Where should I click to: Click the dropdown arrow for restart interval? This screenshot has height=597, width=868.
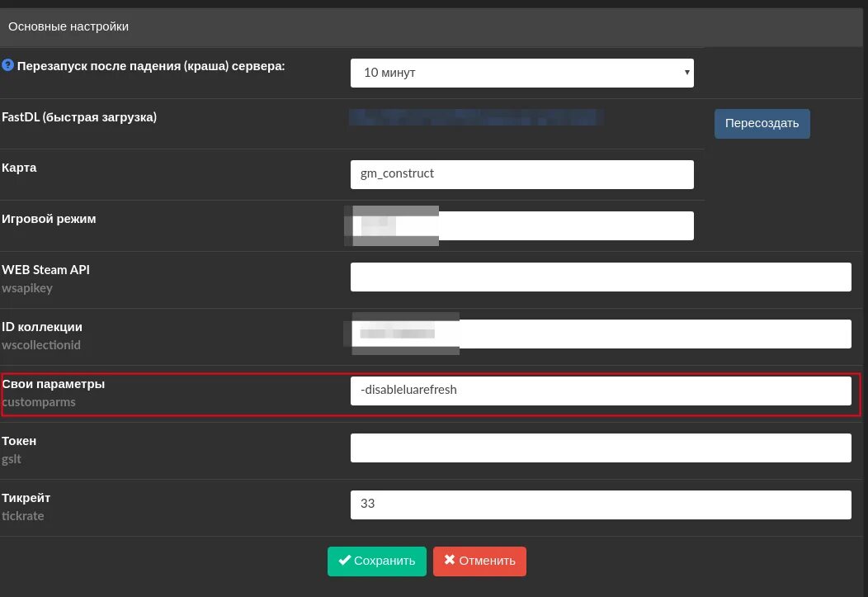tap(686, 73)
